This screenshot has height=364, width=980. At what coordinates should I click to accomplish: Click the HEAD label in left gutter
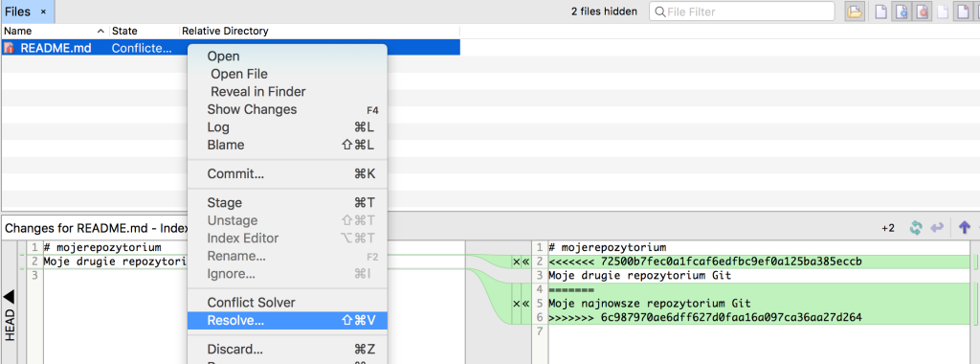click(10, 325)
